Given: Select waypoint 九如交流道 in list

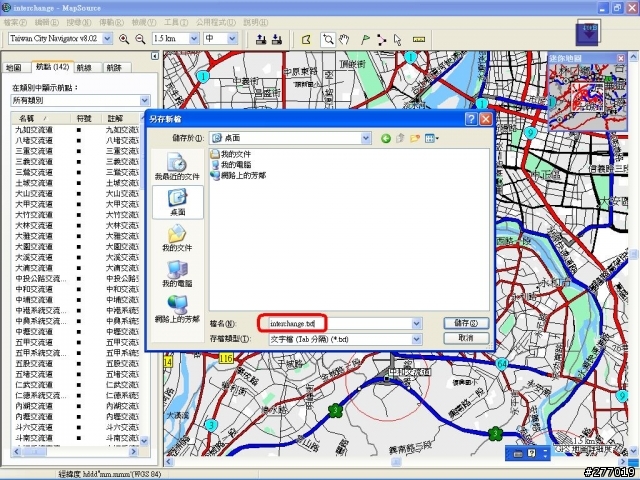Looking at the screenshot, I should click(x=34, y=130).
